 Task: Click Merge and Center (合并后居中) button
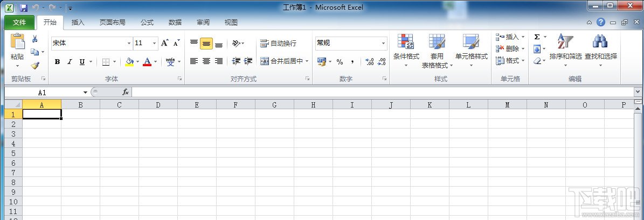(x=282, y=61)
